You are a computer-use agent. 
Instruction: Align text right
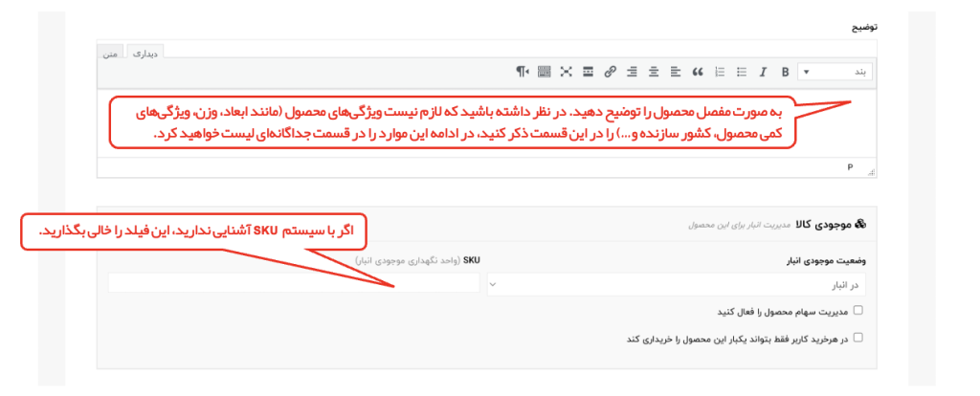click(x=632, y=72)
